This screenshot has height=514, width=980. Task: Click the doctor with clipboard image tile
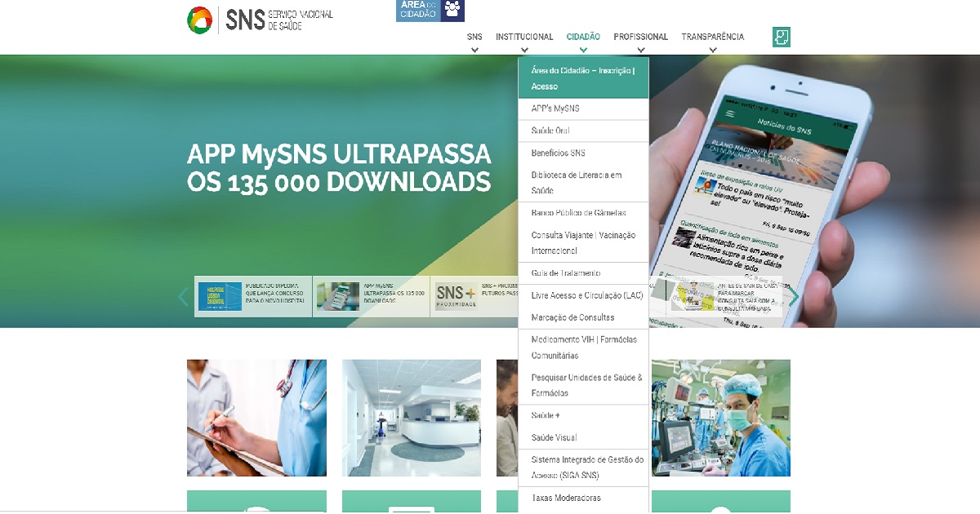tap(256, 418)
